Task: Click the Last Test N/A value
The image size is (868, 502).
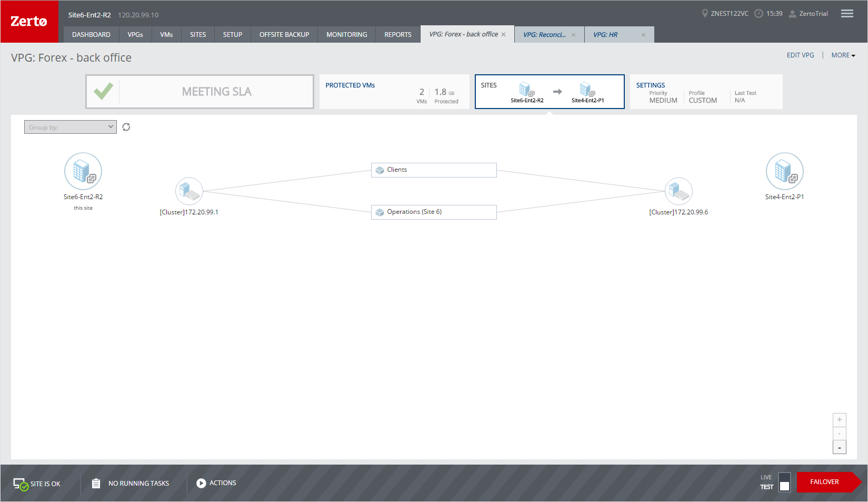Action: tap(740, 100)
